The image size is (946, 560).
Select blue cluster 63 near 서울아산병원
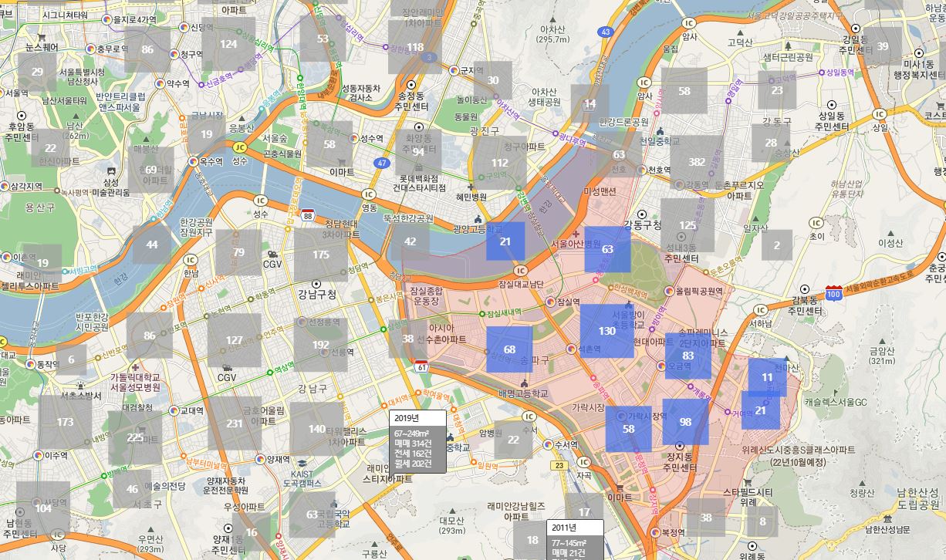607,249
